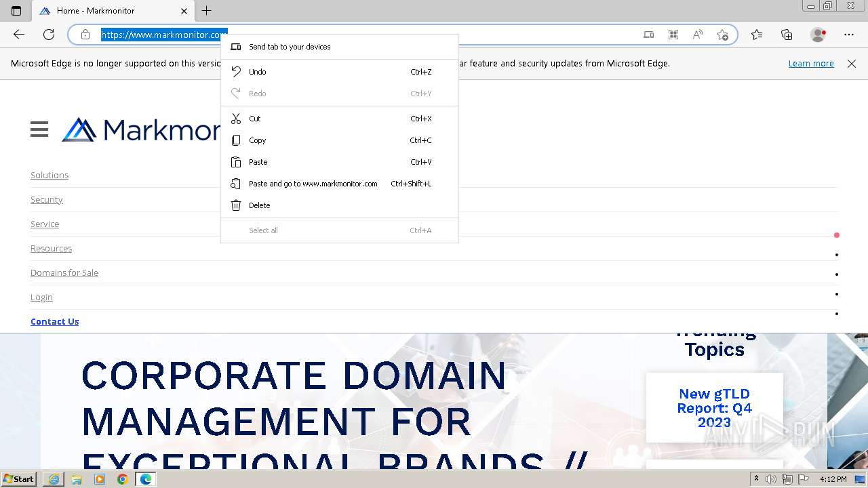Open the Resources link

[51, 248]
